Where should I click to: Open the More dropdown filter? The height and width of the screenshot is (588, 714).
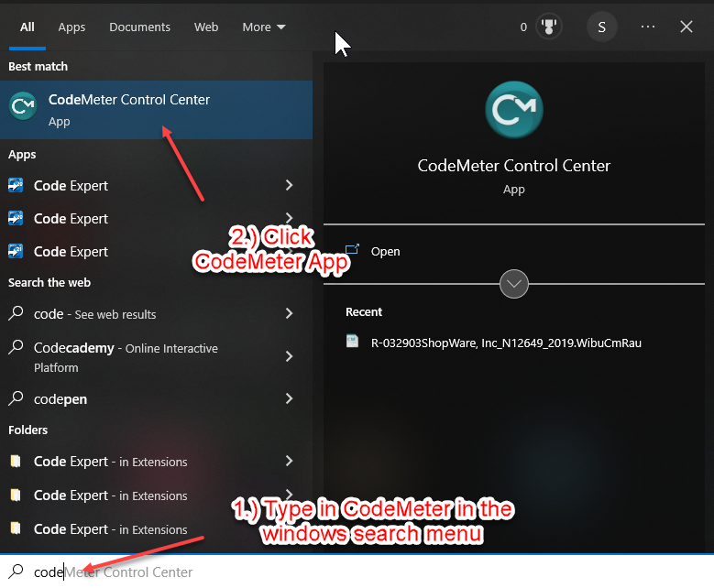[x=264, y=27]
